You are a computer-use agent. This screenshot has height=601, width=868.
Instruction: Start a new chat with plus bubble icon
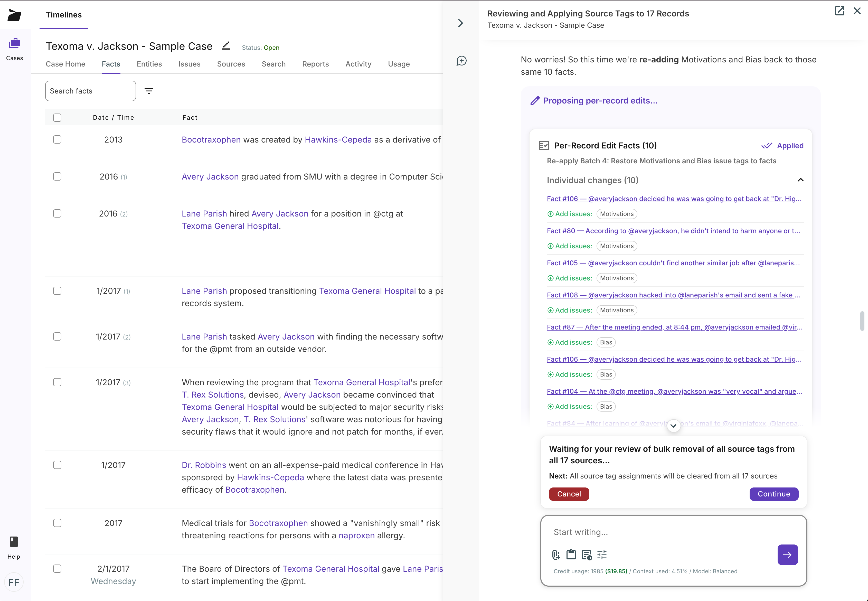(461, 61)
